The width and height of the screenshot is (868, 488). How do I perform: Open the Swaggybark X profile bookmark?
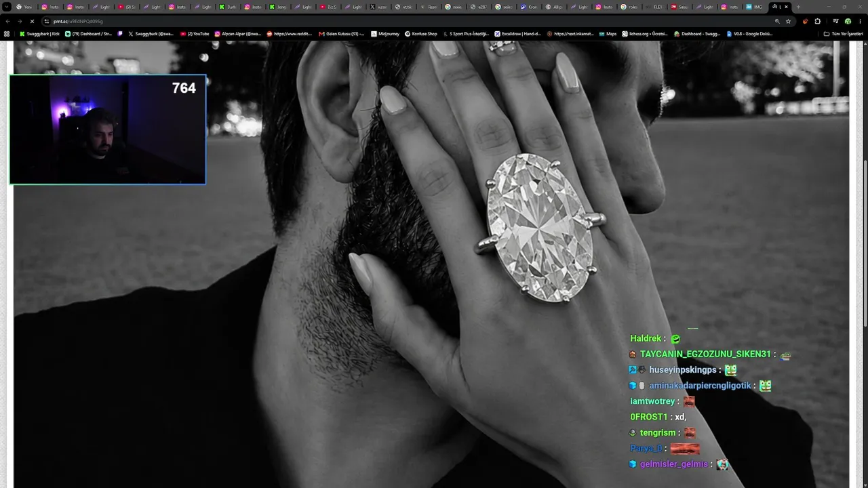coord(151,33)
